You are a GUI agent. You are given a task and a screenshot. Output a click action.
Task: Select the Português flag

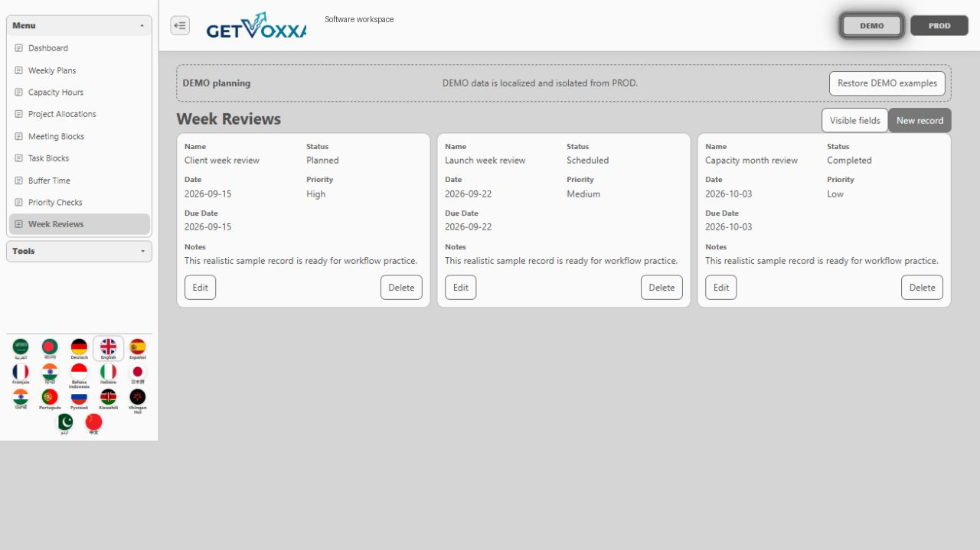50,399
